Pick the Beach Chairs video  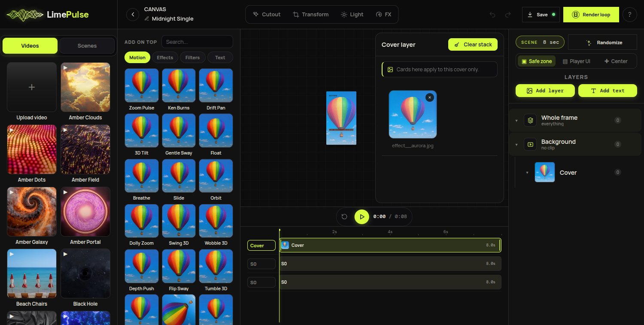pyautogui.click(x=32, y=273)
